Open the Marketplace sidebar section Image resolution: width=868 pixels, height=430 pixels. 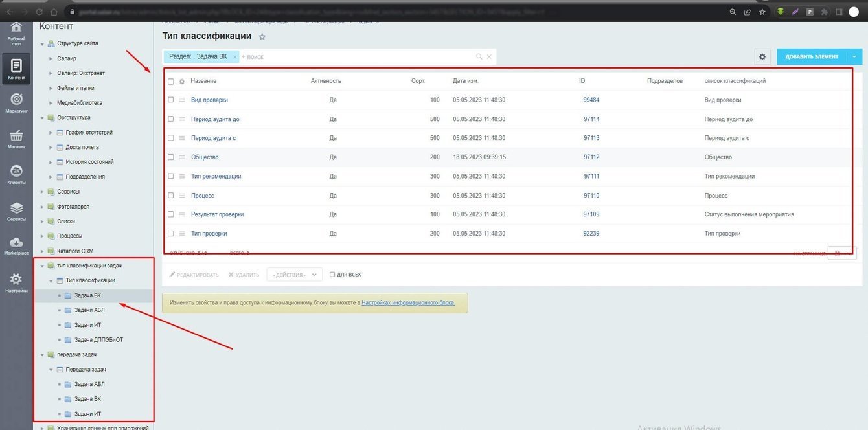pos(16,245)
